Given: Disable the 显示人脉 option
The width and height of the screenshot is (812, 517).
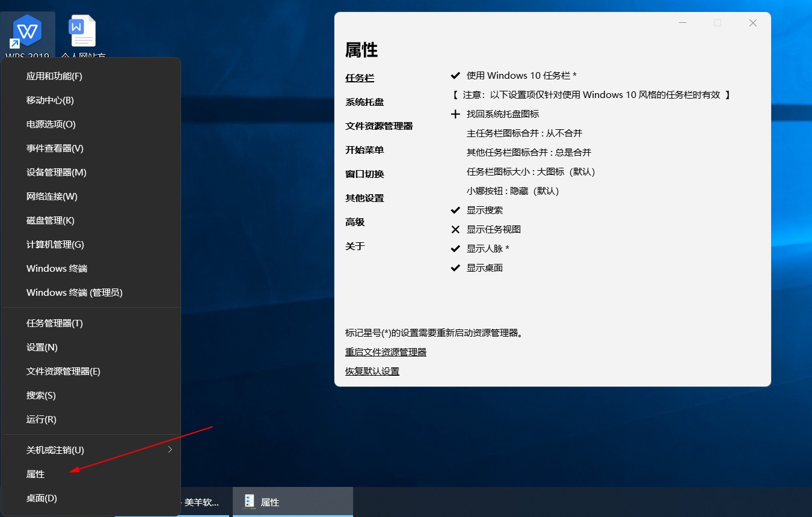Looking at the screenshot, I should (455, 248).
